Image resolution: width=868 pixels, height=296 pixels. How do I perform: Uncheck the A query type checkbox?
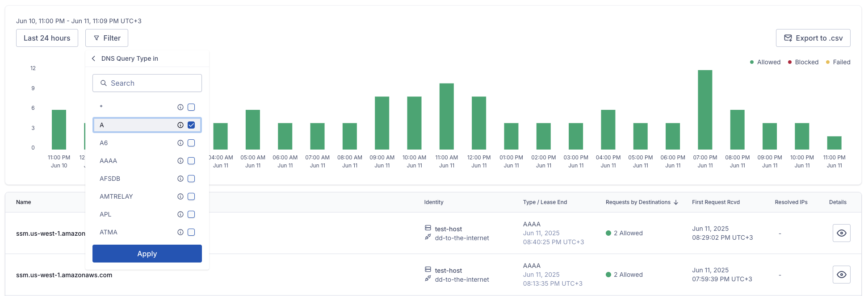pyautogui.click(x=191, y=125)
